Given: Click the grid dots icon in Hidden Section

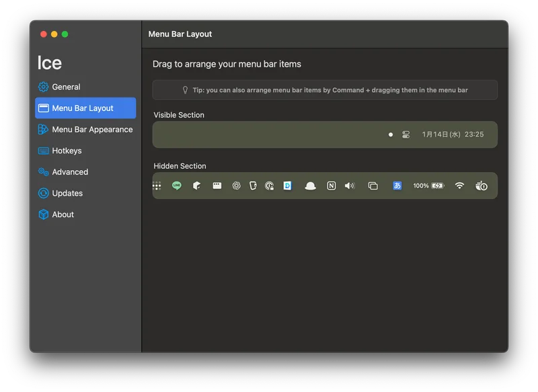Looking at the screenshot, I should 157,186.
